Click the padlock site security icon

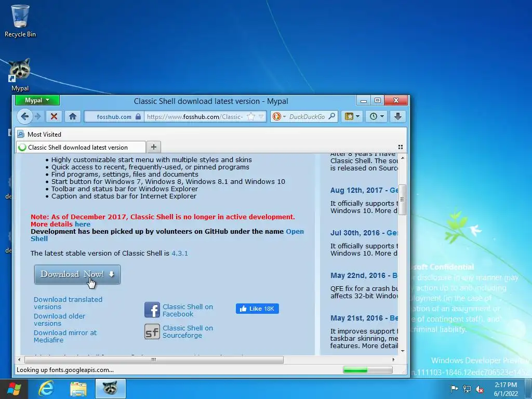pyautogui.click(x=138, y=116)
